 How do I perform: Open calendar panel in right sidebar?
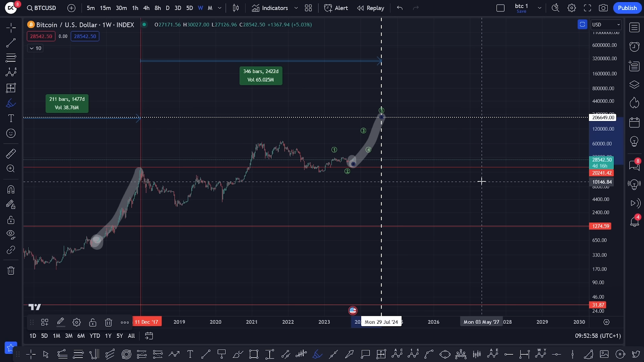(x=634, y=122)
